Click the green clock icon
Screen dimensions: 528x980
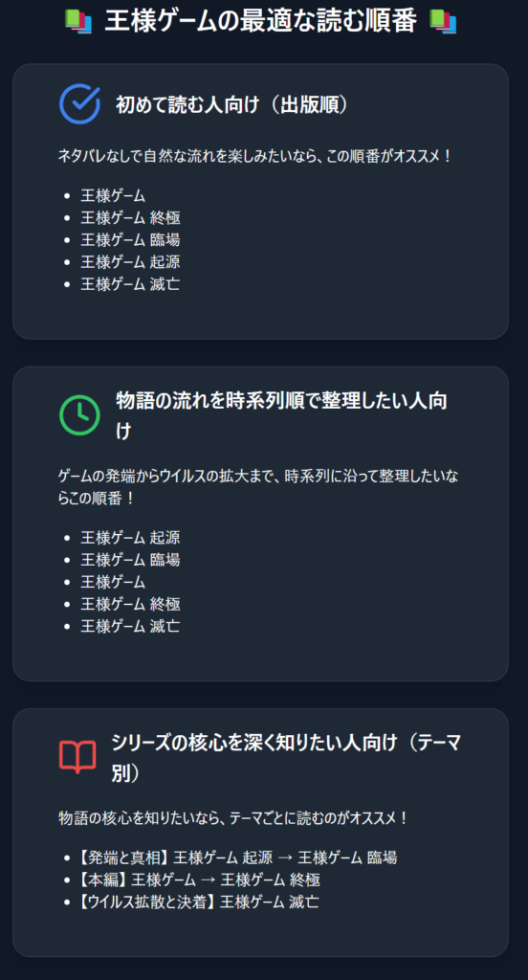coord(79,415)
